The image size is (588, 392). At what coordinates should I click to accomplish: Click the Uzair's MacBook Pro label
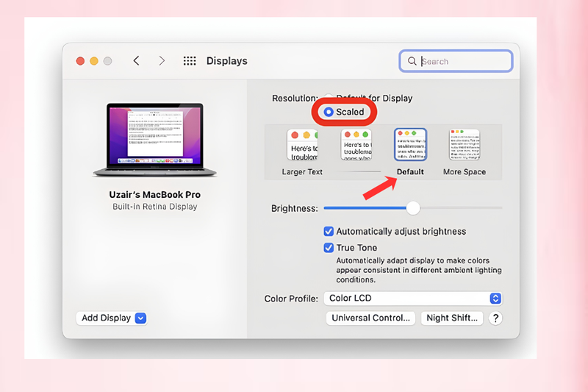point(154,195)
